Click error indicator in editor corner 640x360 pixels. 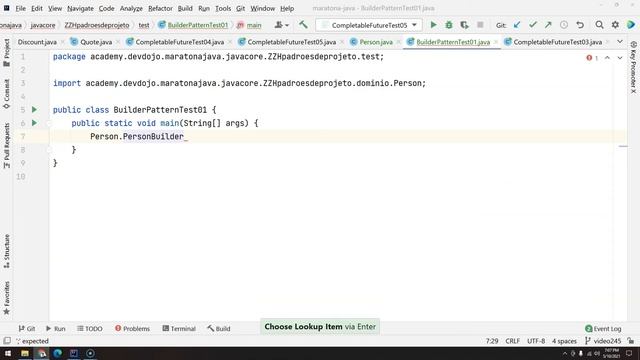coord(592,58)
